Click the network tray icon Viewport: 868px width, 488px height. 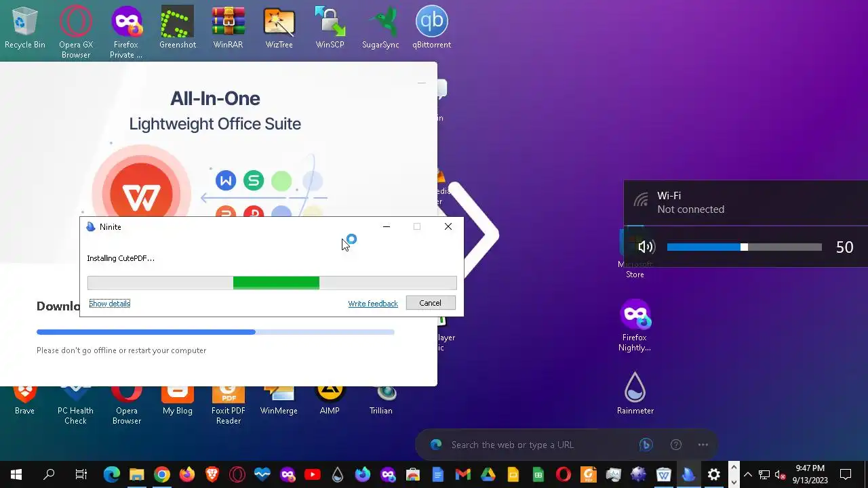[764, 474]
